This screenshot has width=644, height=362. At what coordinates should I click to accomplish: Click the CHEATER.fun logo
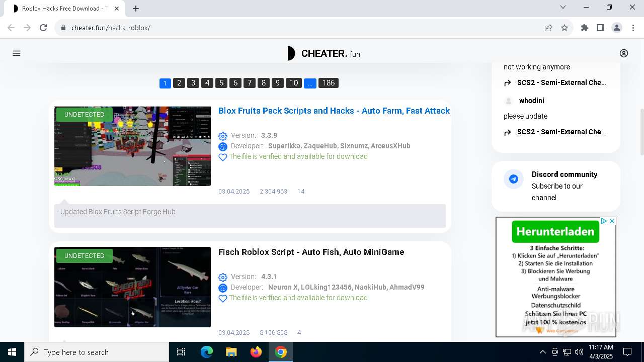(x=324, y=53)
